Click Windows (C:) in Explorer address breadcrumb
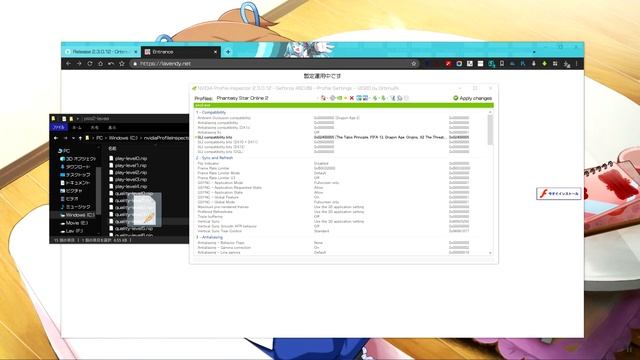Screen dimensions: 640x360 point(123,138)
